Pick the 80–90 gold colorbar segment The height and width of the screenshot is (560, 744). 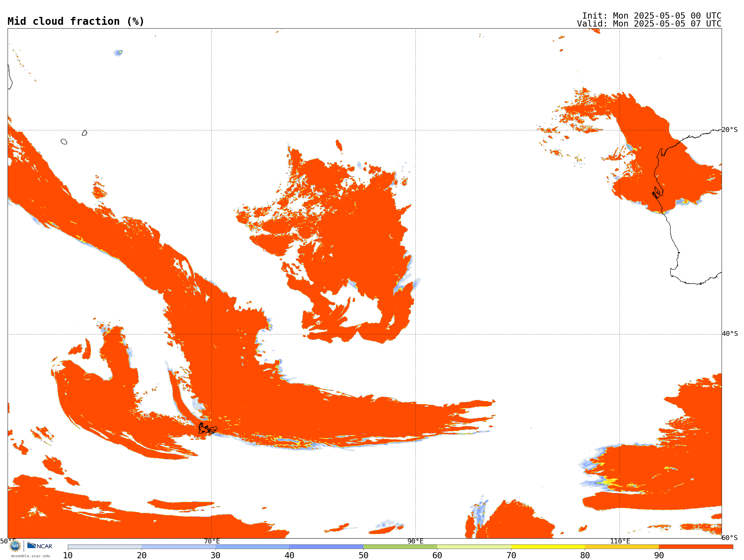[x=622, y=547]
